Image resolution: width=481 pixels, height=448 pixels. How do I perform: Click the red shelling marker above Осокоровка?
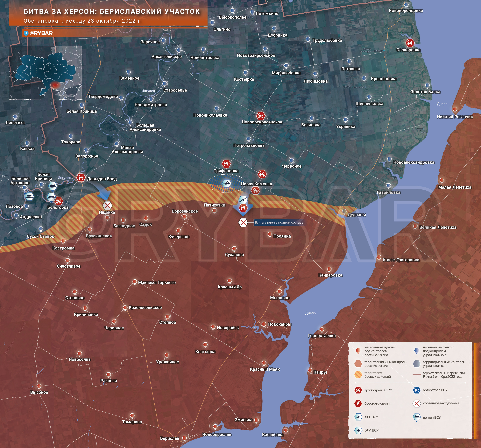click(x=410, y=43)
